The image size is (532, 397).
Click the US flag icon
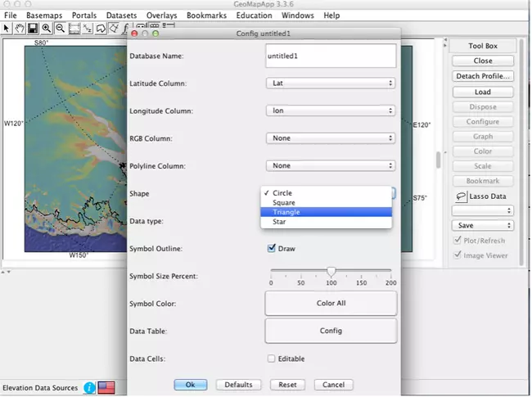tap(106, 387)
